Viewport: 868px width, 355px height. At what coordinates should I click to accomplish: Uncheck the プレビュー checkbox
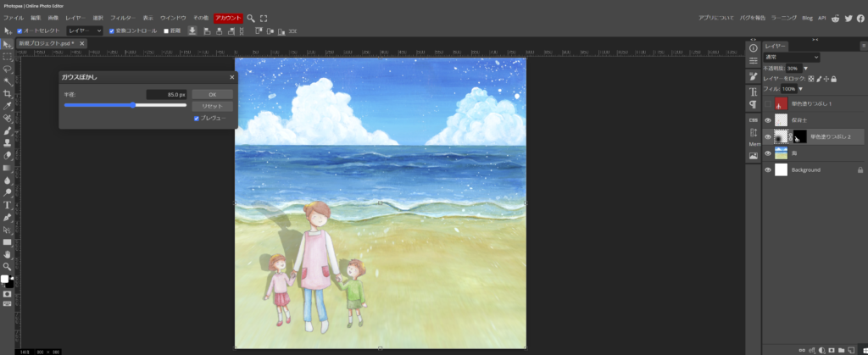click(x=197, y=119)
